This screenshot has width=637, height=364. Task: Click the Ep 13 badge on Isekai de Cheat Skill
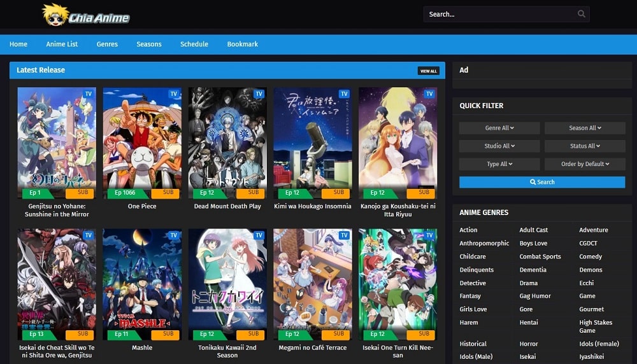(36, 334)
